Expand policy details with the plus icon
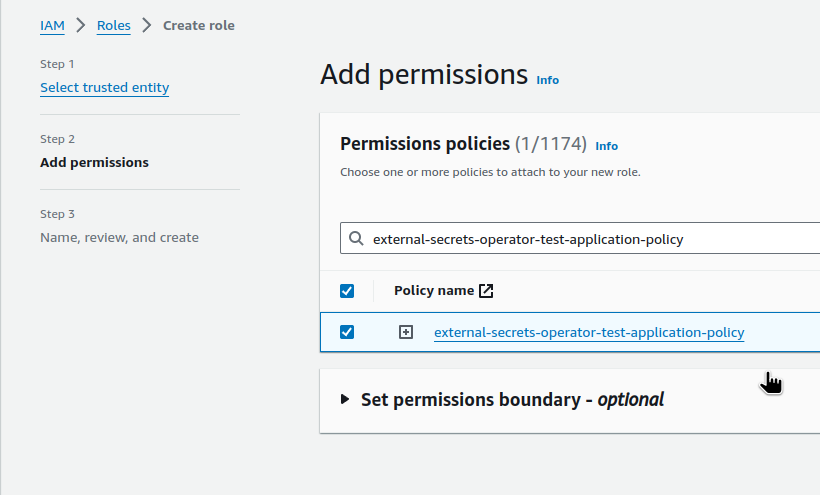The width and height of the screenshot is (820, 495). coord(406,332)
